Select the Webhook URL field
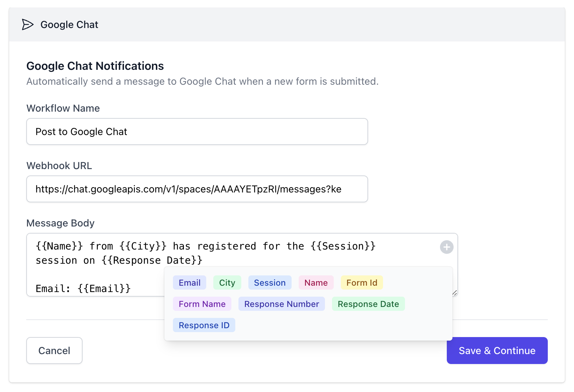 (x=197, y=189)
